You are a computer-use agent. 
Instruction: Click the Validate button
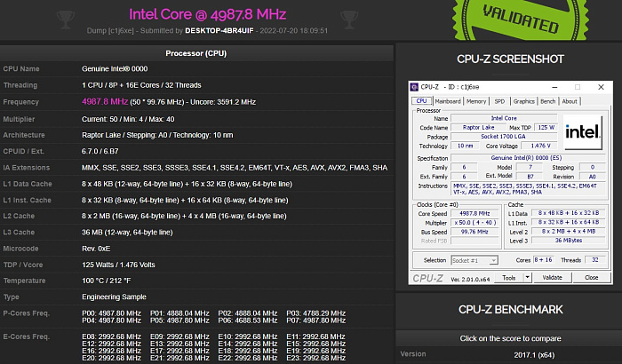tap(552, 278)
